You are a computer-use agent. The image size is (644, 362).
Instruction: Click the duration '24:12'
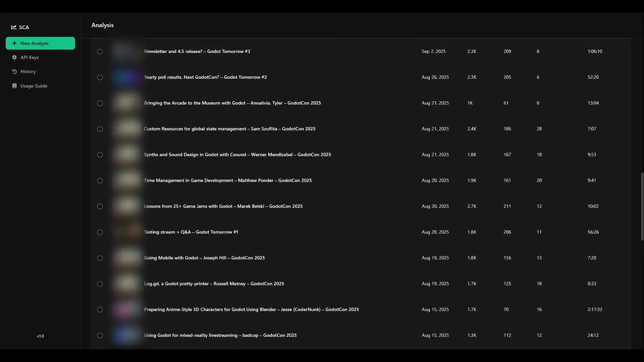click(593, 335)
